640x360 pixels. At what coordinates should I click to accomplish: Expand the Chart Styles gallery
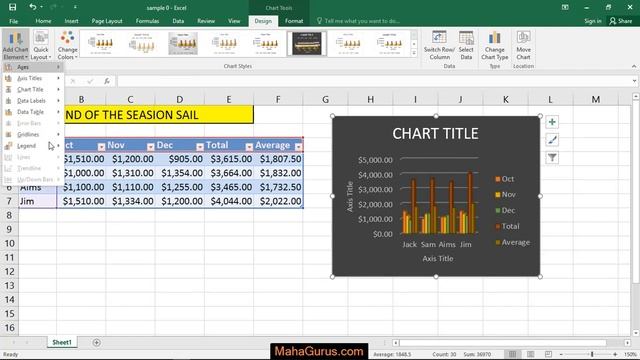(x=414, y=53)
